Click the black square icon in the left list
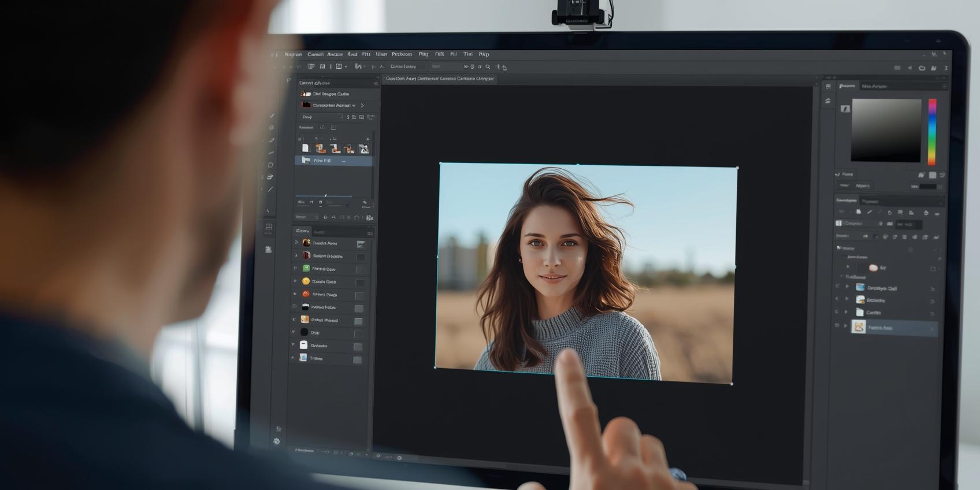 point(305,332)
